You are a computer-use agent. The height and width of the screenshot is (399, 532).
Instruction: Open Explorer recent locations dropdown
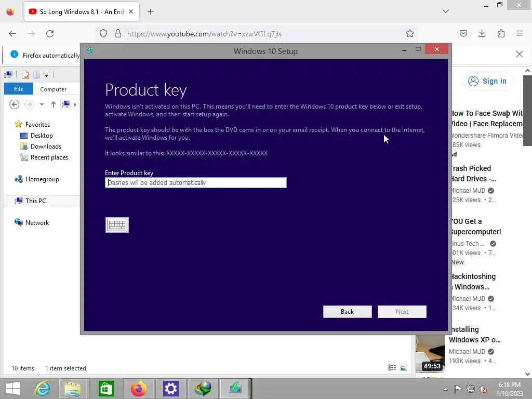click(42, 104)
